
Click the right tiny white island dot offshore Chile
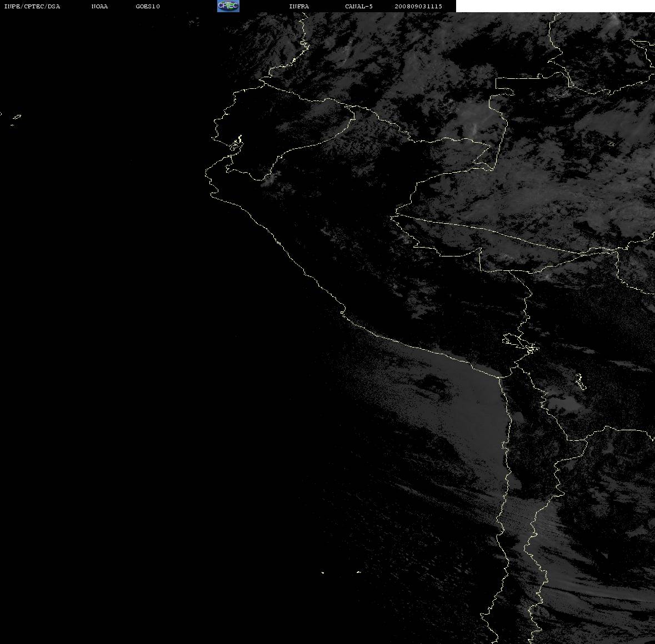(x=358, y=572)
